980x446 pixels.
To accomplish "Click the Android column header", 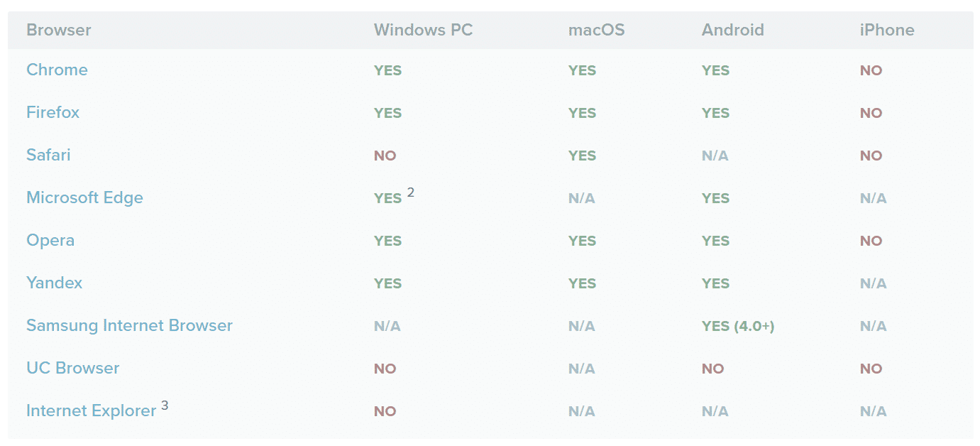I will click(732, 30).
